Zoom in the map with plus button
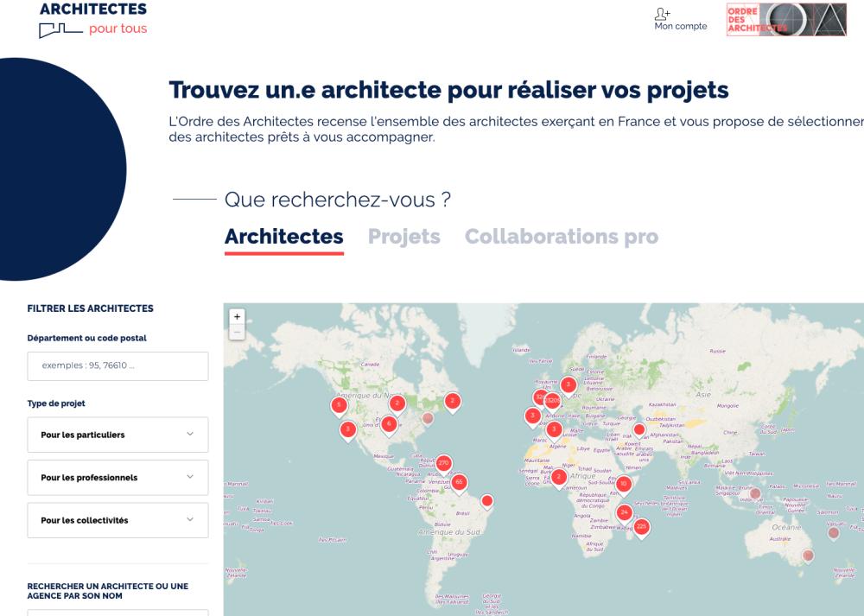This screenshot has height=616, width=864. point(237,316)
